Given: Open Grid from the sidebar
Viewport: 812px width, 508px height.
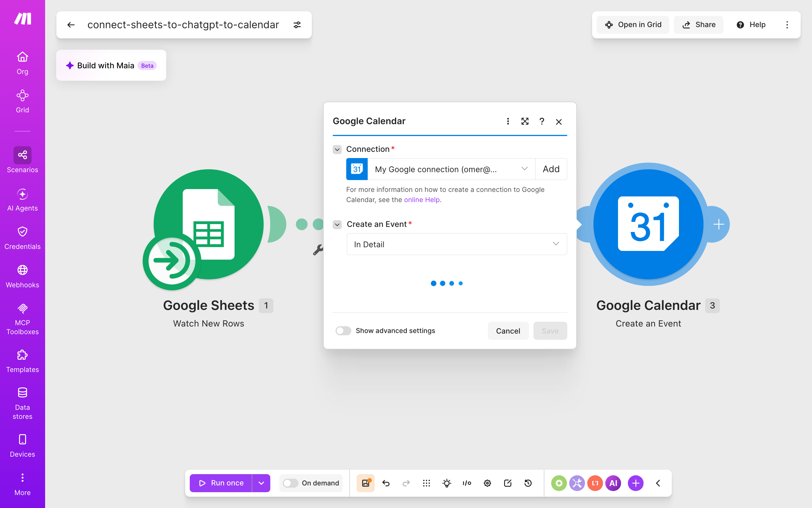Looking at the screenshot, I should pos(23,102).
